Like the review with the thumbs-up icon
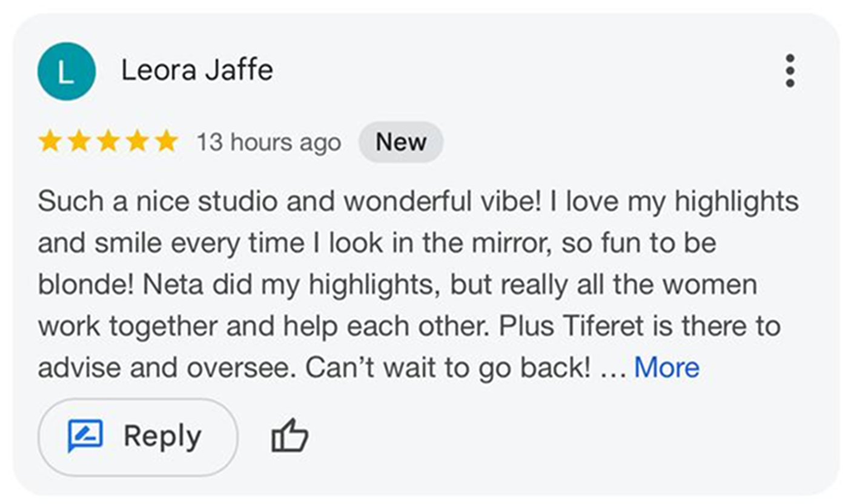854x504 pixels. tap(290, 436)
